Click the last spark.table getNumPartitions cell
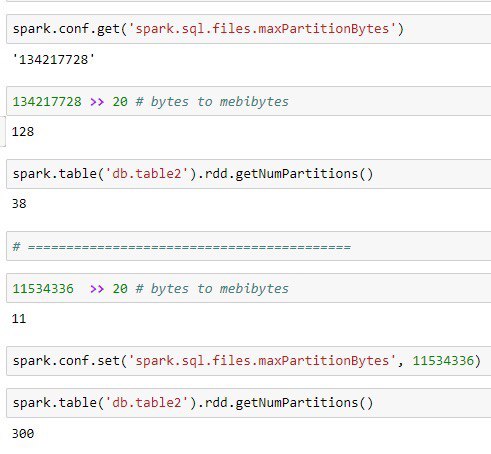Screen dimensions: 491x454 tap(249, 403)
